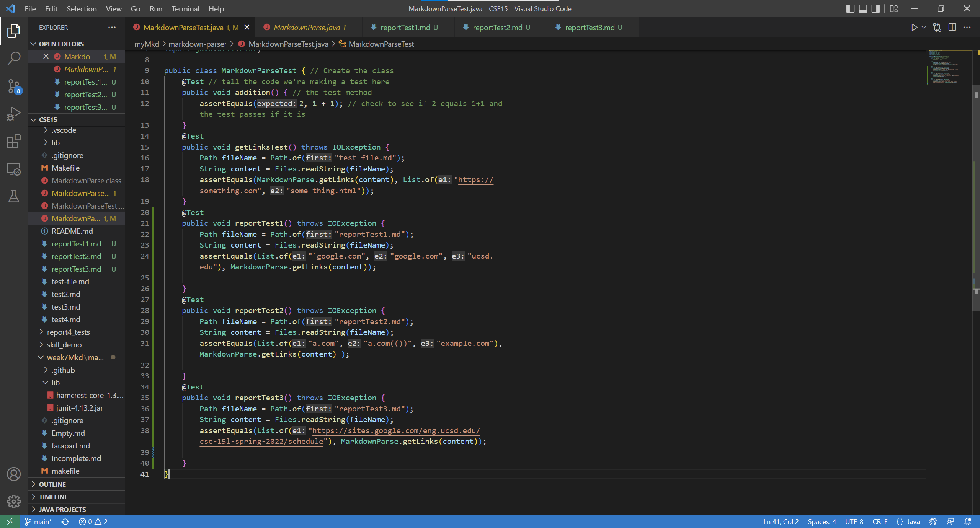Open the Terminal menu
980x528 pixels.
click(x=185, y=9)
